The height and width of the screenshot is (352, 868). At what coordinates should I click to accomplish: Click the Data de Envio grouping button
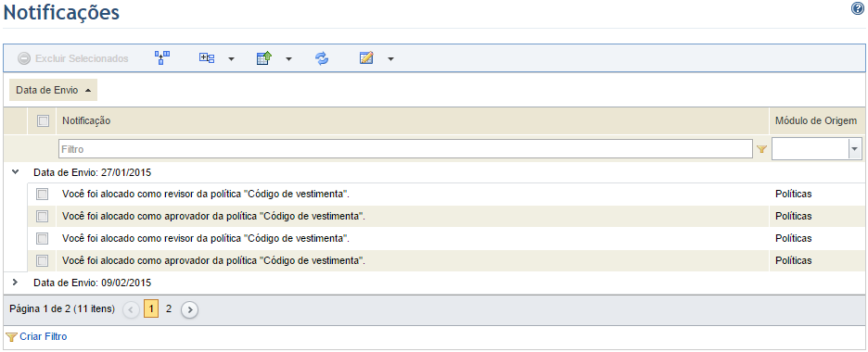coord(53,90)
